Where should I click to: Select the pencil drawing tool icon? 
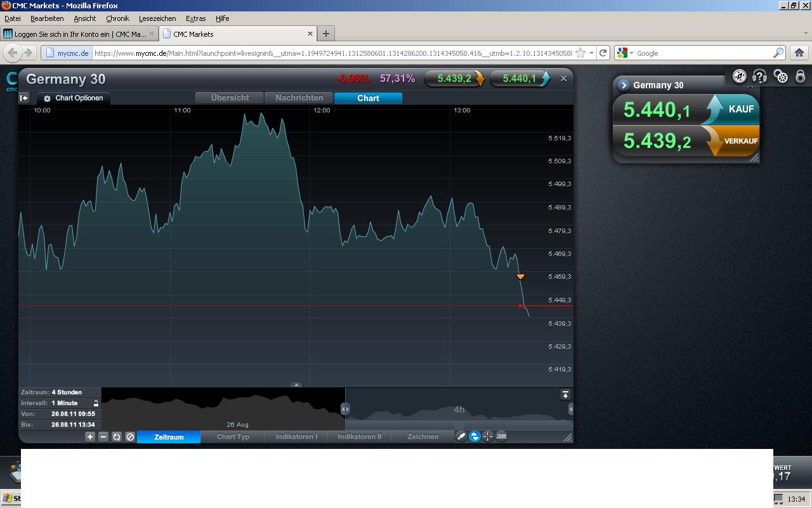tap(461, 436)
